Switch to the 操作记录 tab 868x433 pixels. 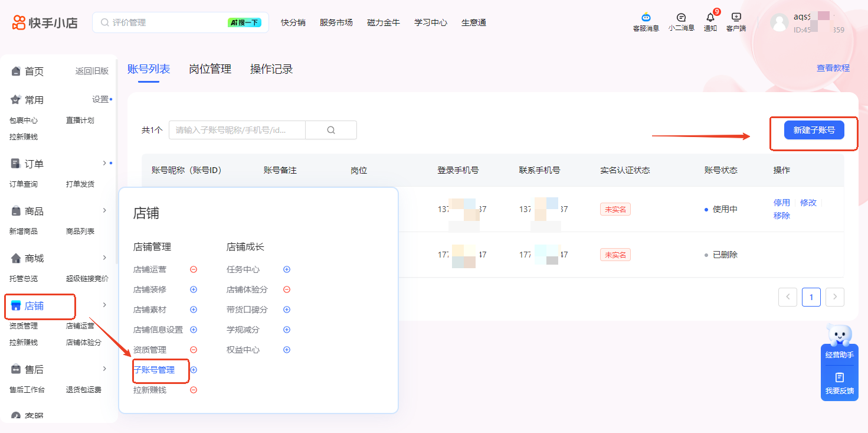click(271, 69)
